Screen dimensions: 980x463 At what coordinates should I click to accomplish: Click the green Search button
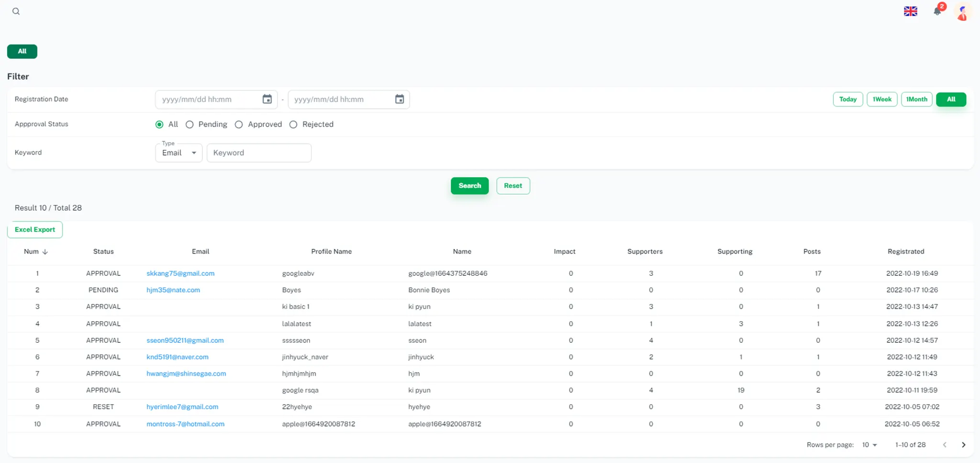coord(469,186)
